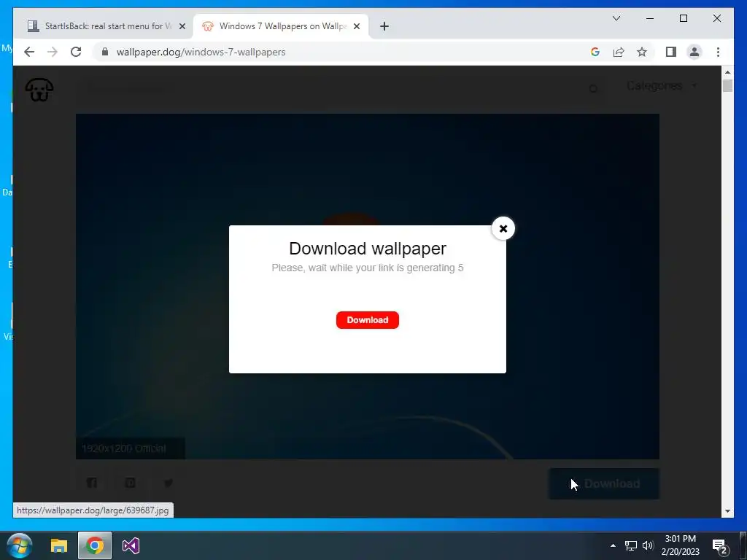The width and height of the screenshot is (747, 560).
Task: Click the wallpaper.dog dog logo
Action: (x=39, y=90)
